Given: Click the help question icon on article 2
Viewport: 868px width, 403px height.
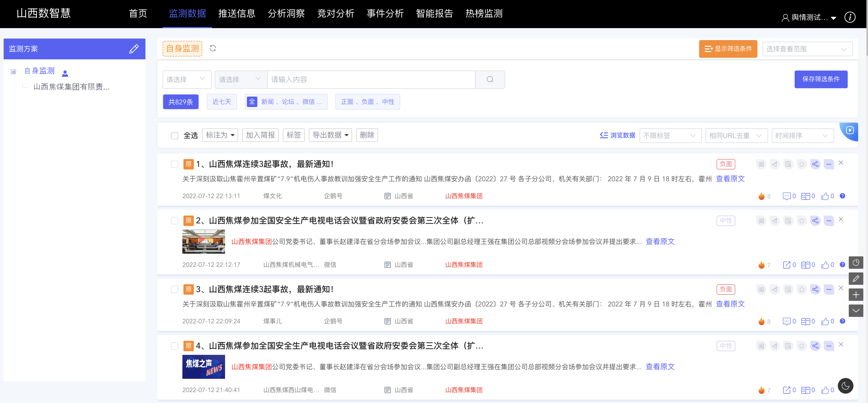Looking at the screenshot, I should point(842,265).
